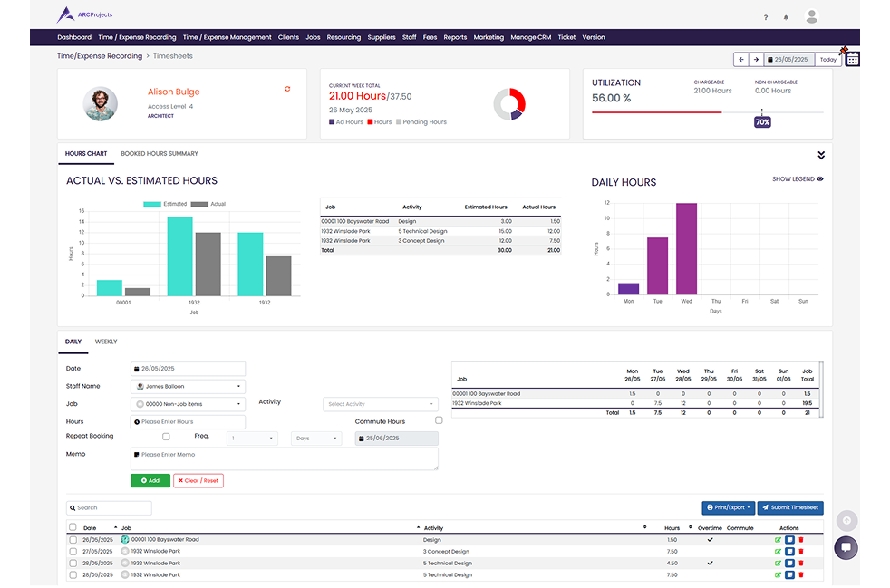Click the help question mark icon
The width and height of the screenshot is (890, 588).
(x=766, y=17)
